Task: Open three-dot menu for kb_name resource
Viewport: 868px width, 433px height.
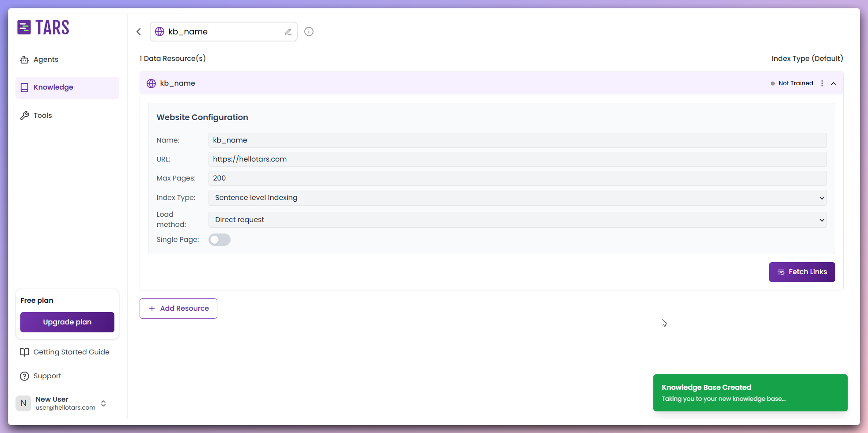Action: tap(822, 83)
